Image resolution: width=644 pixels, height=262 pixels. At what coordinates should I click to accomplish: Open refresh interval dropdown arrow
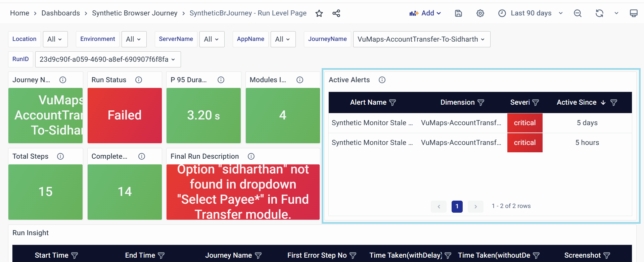(x=616, y=13)
